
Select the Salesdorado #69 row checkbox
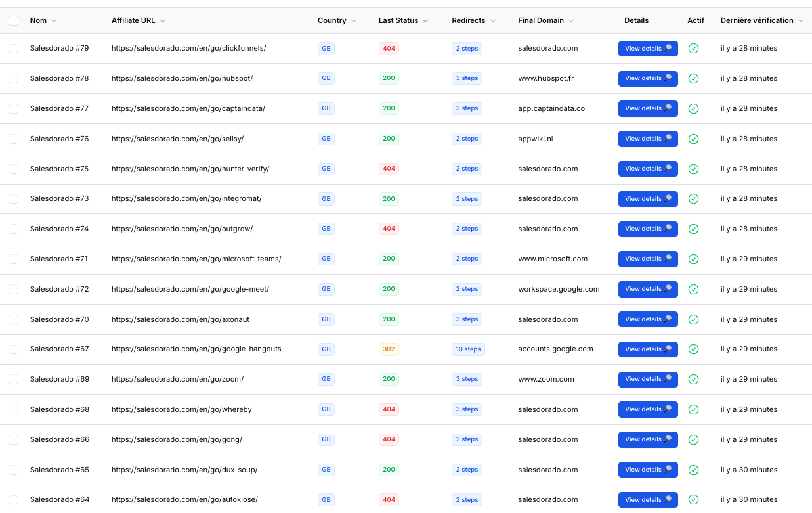tap(14, 379)
